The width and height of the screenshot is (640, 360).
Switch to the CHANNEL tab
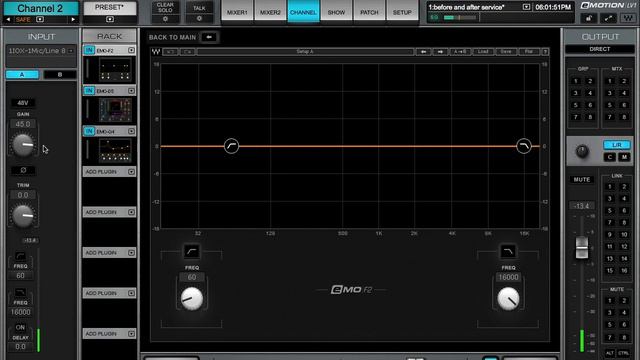point(303,12)
